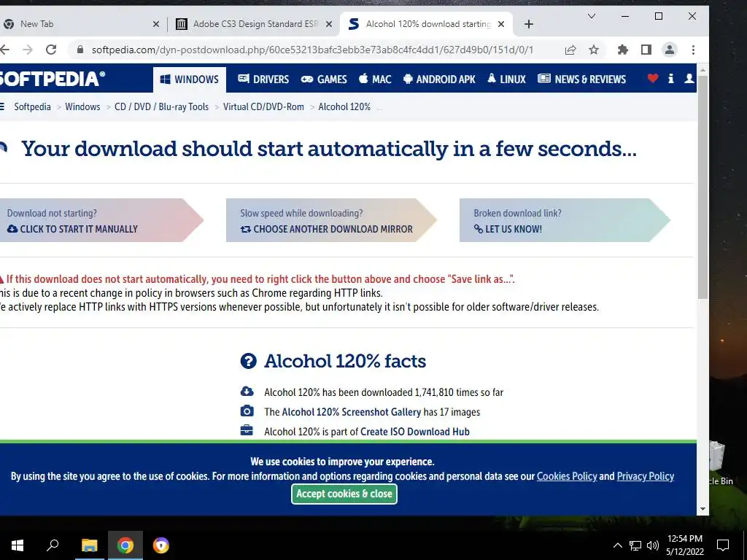Click the Softpedia logo
The image size is (747, 560).
tap(52, 79)
